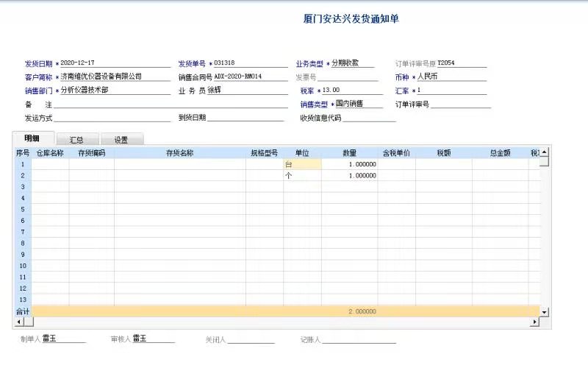The height and width of the screenshot is (365, 588).
Task: Open the 汇总 tab
Action: point(77,140)
